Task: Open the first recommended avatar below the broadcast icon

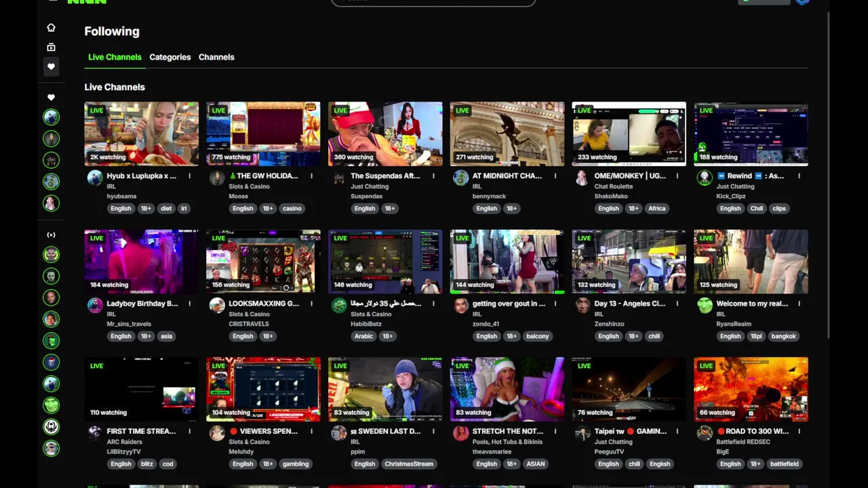Action: click(x=51, y=254)
